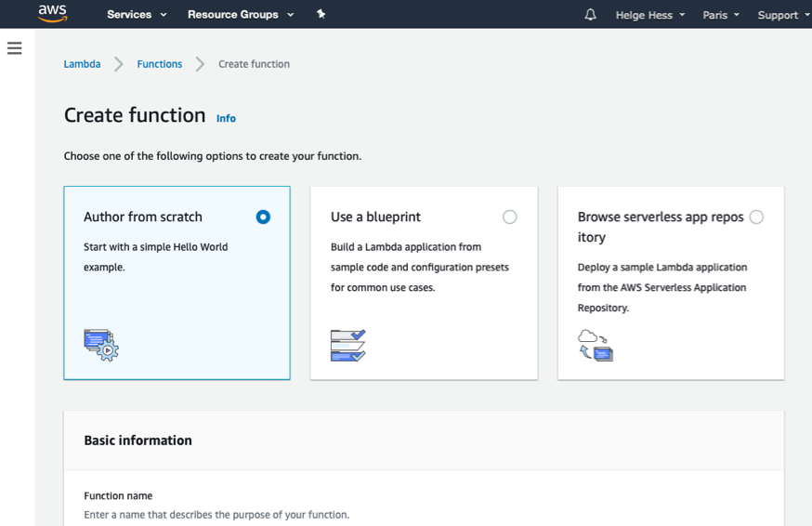Click the 'Enter a name that describes' hint text
The image size is (812, 526).
(216, 515)
